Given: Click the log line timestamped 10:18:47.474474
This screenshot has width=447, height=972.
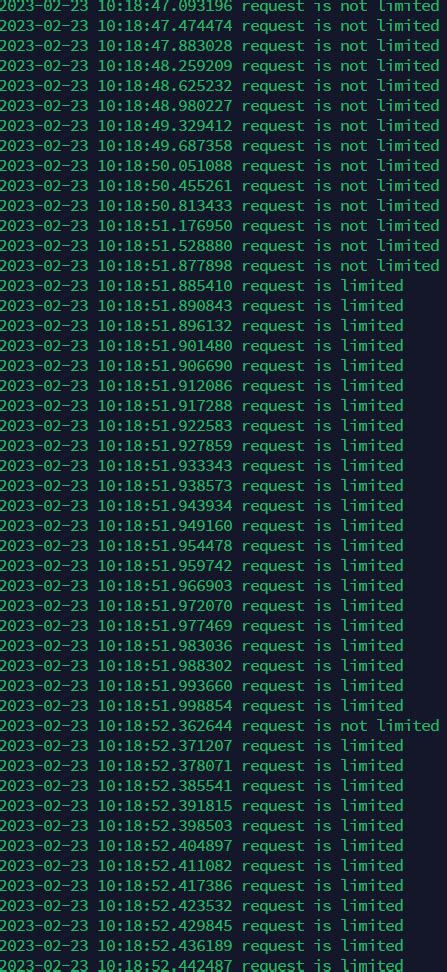Looking at the screenshot, I should pyautogui.click(x=219, y=26).
